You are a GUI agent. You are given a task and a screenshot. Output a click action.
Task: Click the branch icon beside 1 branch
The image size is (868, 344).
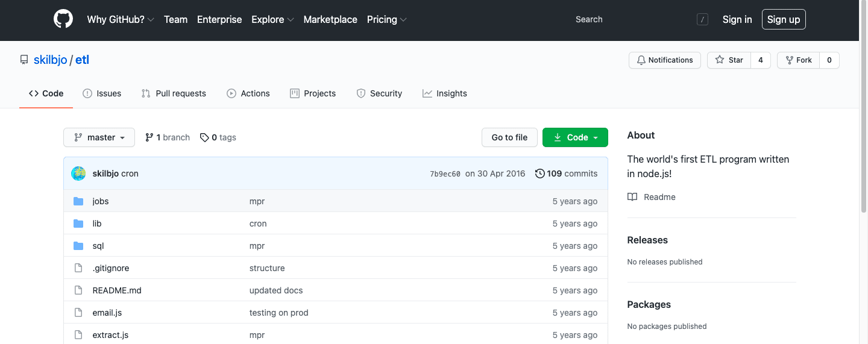(x=149, y=137)
